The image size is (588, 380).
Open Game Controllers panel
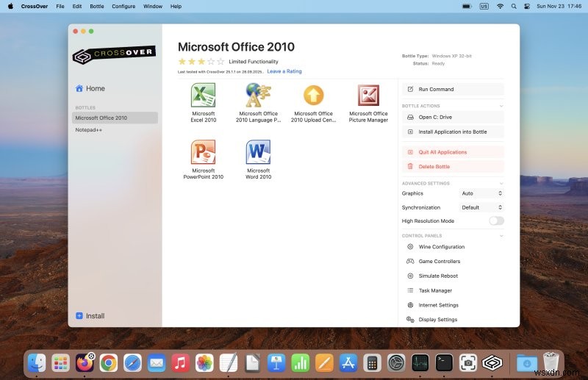coord(453,261)
